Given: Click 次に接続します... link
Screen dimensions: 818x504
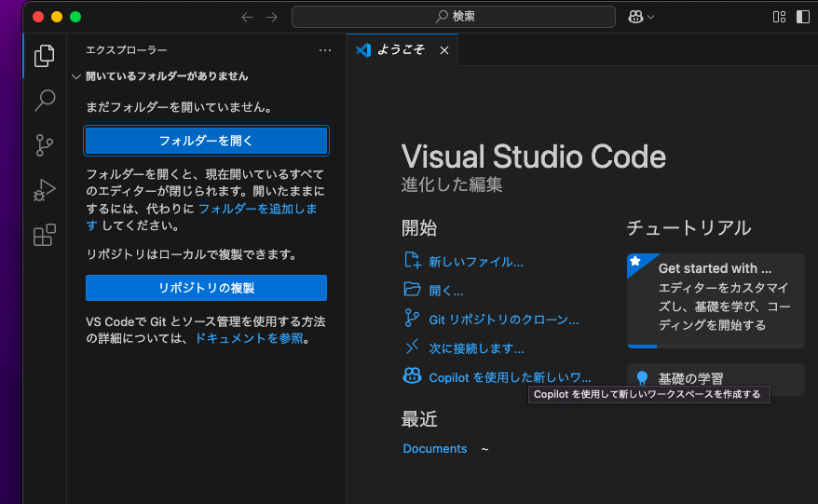Looking at the screenshot, I should [x=476, y=348].
